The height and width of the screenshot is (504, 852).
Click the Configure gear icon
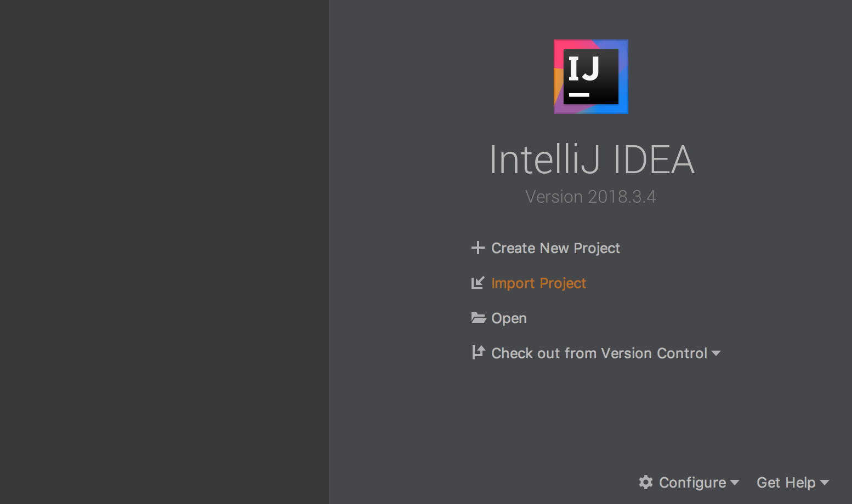coord(646,482)
